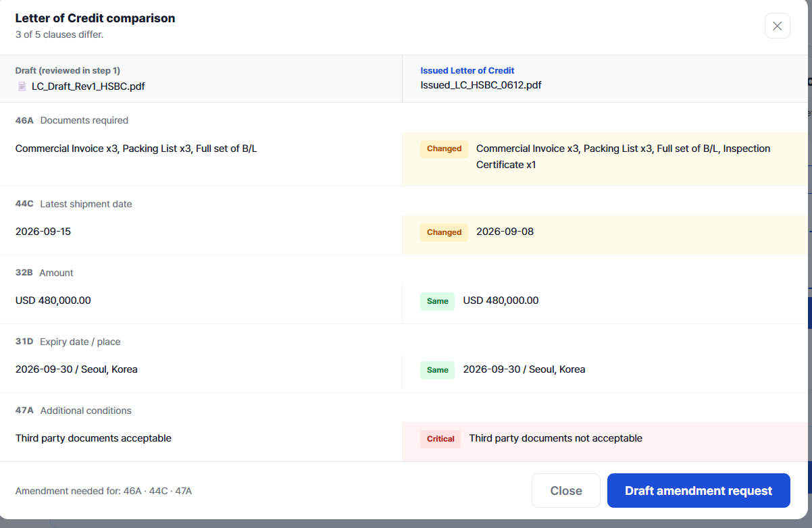Screen dimensions: 812x528
Task: Open the LC_Draft_Rev1_HSBC.pdf file name
Action: [88, 86]
